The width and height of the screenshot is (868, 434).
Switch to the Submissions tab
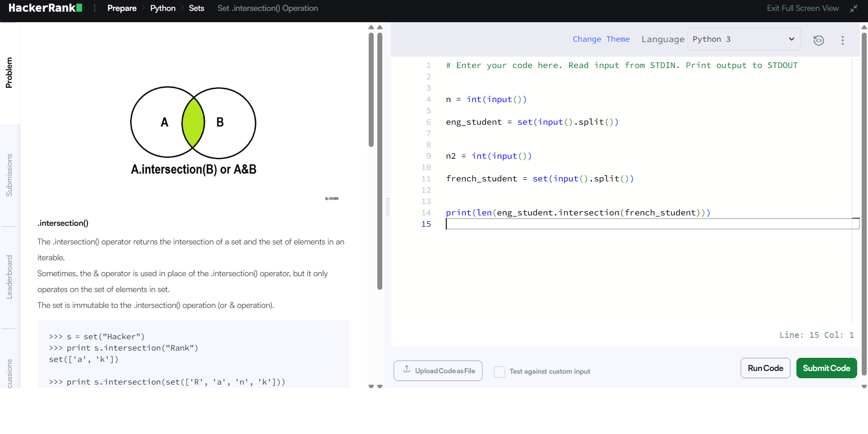(x=9, y=175)
